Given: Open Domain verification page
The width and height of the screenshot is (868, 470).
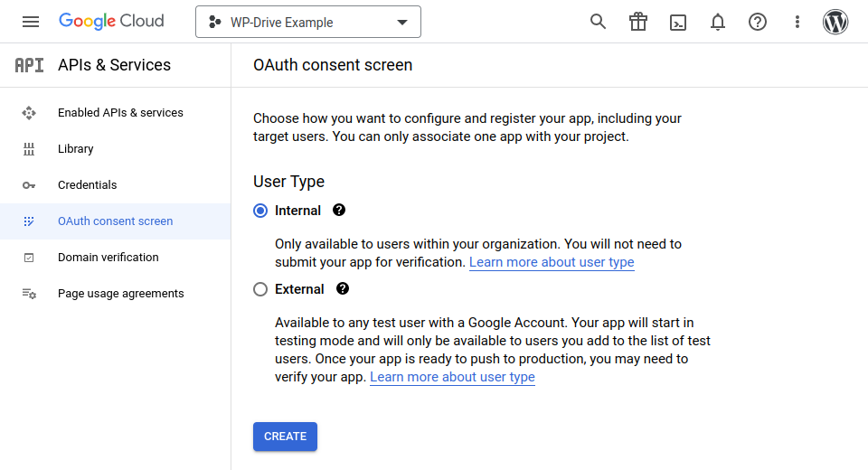Looking at the screenshot, I should point(108,258).
